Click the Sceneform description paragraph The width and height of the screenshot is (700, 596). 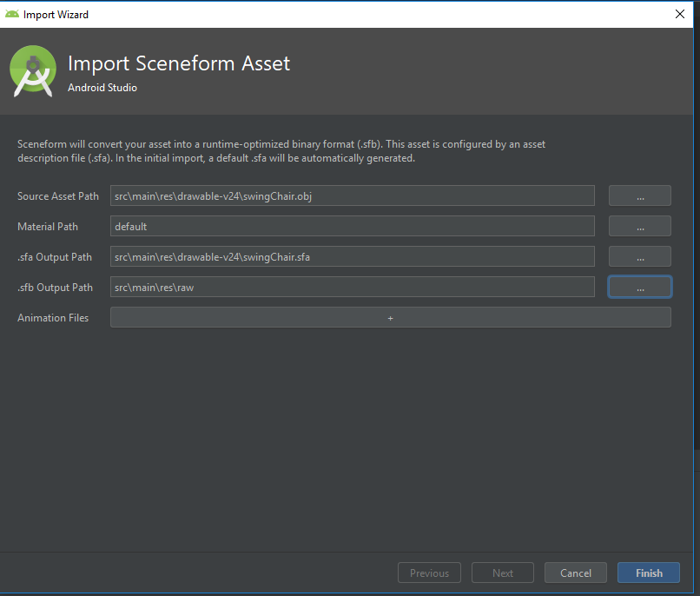281,151
